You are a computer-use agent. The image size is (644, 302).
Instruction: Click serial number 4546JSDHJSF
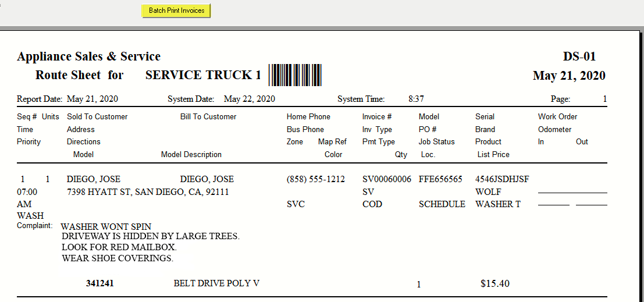502,179
